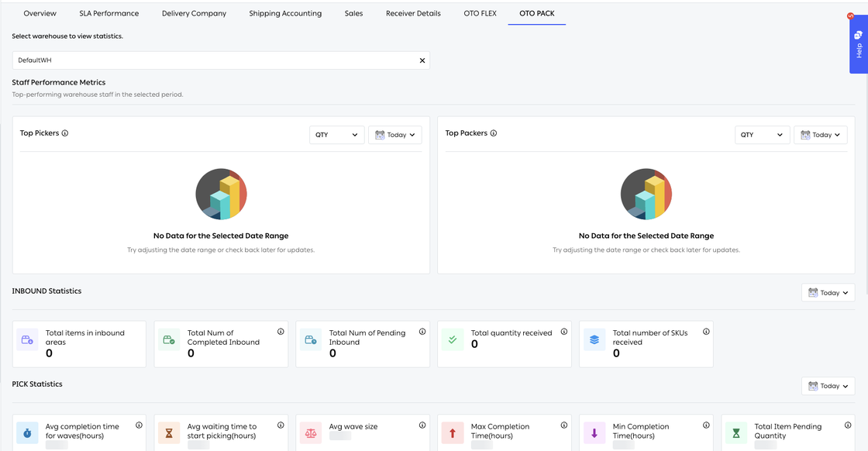Show info for Avg wave size
Image resolution: width=868 pixels, height=451 pixels.
pos(422,425)
